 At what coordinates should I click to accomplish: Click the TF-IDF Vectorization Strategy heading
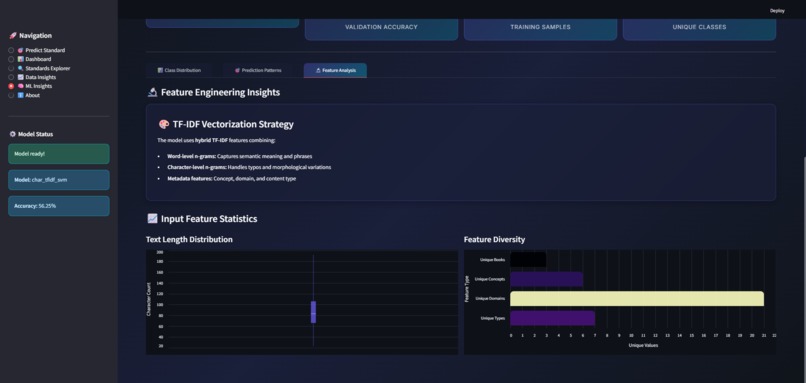233,124
